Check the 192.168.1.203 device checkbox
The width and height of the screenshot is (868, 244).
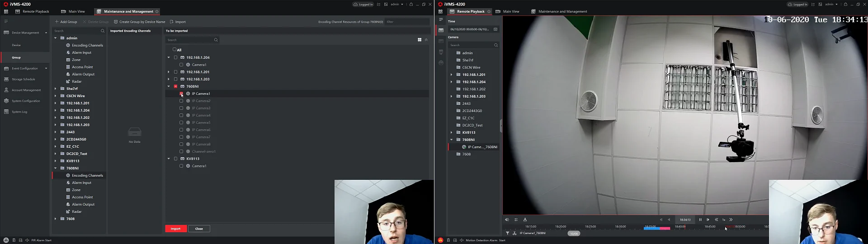(176, 79)
